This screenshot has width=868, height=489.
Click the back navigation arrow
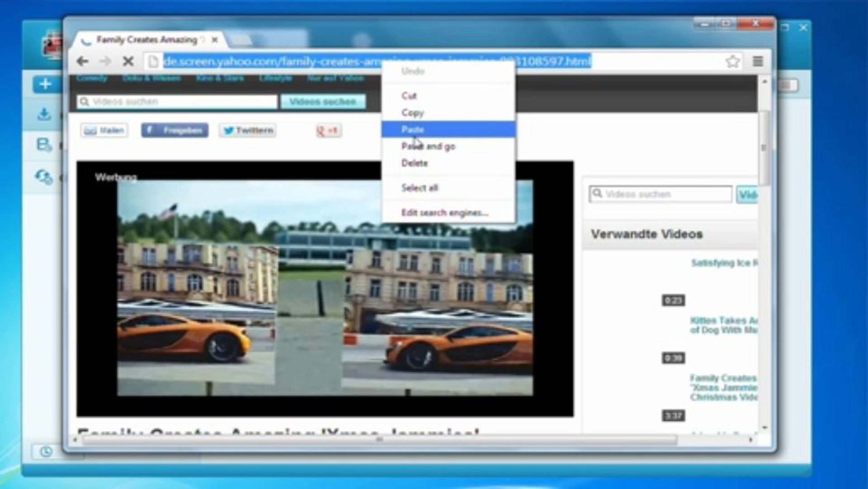(x=82, y=61)
